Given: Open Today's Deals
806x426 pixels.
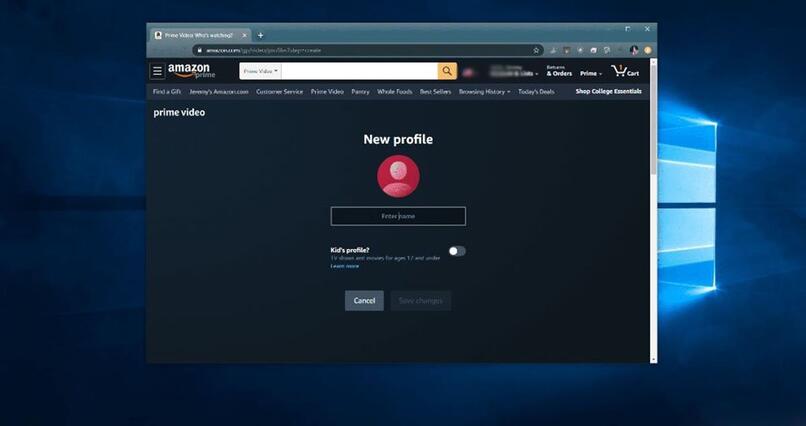Looking at the screenshot, I should pyautogui.click(x=536, y=92).
